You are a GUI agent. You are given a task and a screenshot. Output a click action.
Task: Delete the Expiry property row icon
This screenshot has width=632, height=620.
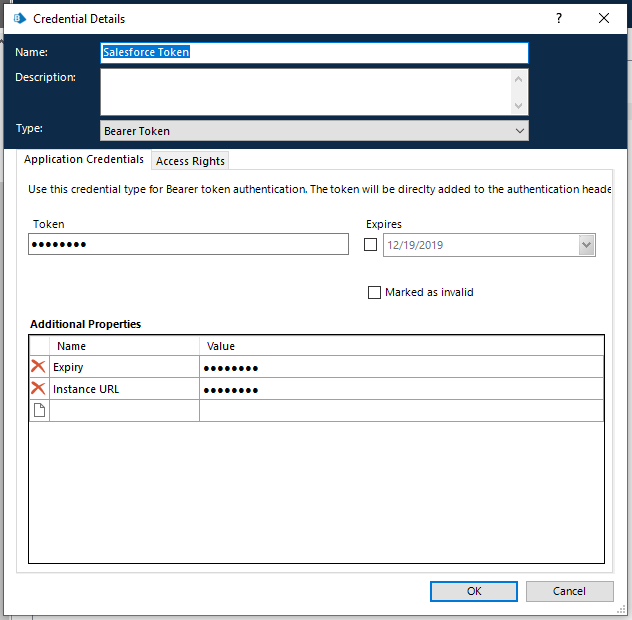coord(39,367)
